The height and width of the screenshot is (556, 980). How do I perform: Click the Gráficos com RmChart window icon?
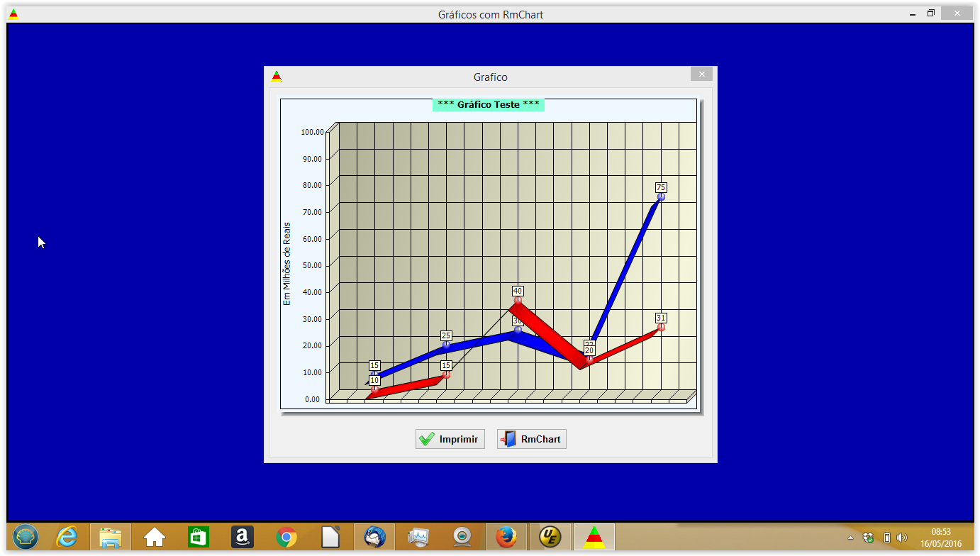13,14
